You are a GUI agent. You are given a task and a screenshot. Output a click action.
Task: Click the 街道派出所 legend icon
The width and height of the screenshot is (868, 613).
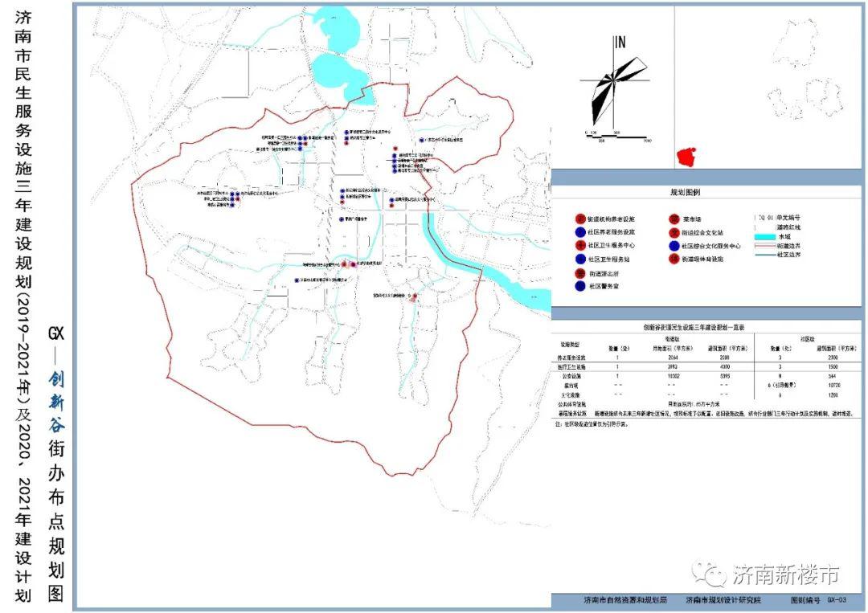(x=580, y=273)
